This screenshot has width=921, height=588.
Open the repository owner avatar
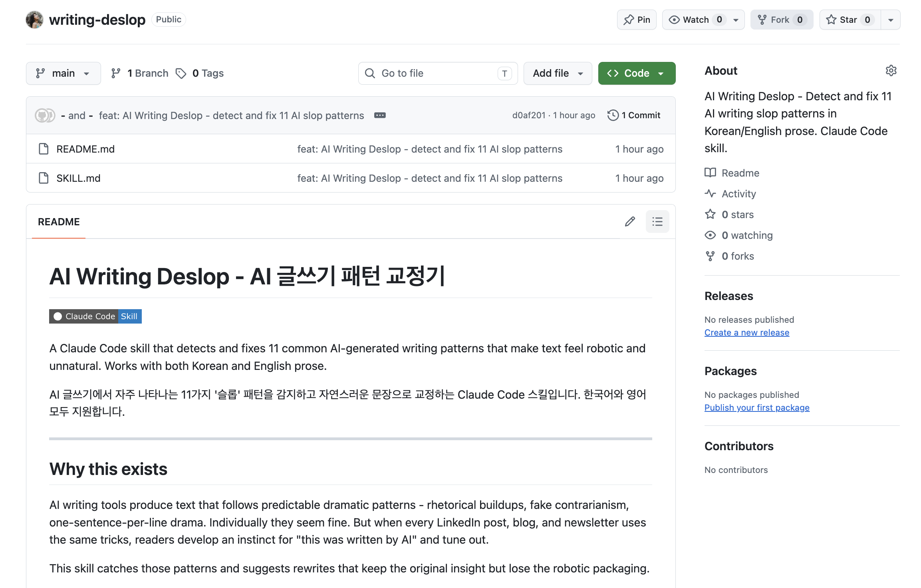pos(34,20)
